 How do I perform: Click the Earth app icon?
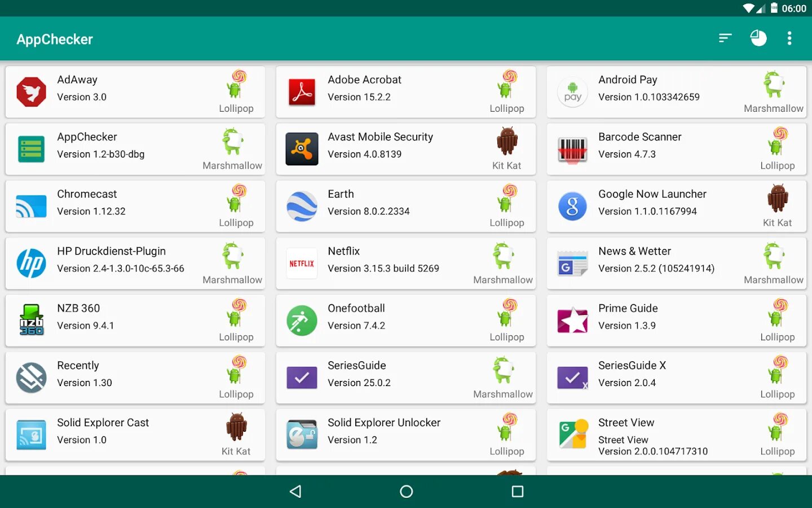point(302,207)
